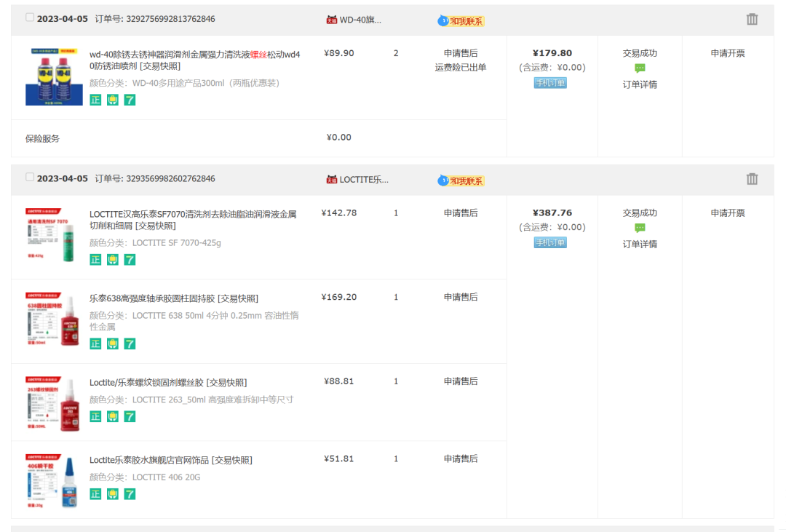Click the 7-day badge under 螺纹锁固剂 item
The height and width of the screenshot is (532, 786).
tap(130, 416)
